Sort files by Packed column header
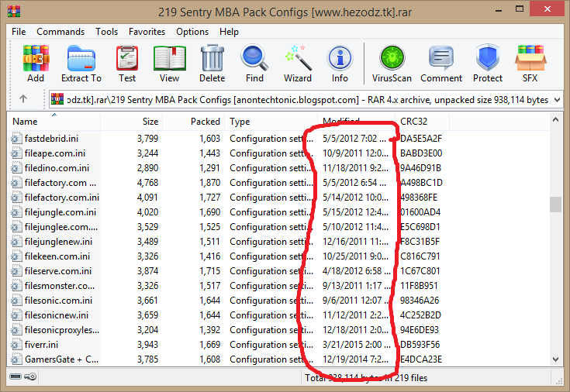The height and width of the screenshot is (392, 570). pos(194,122)
